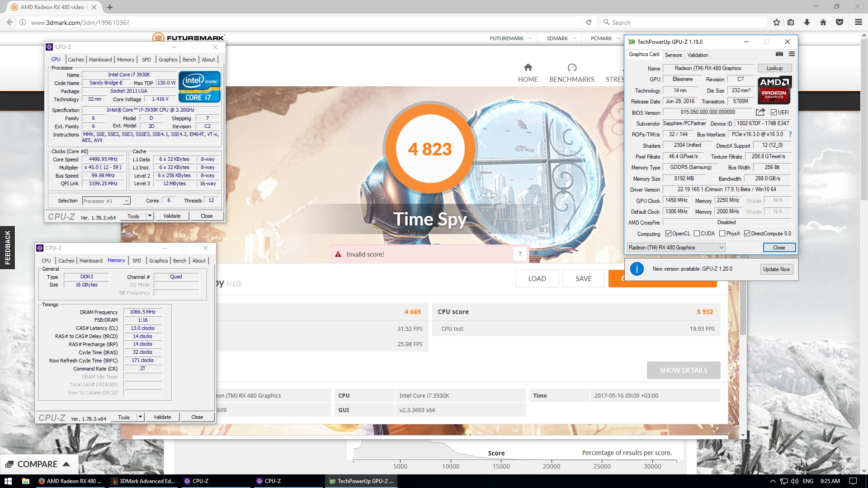This screenshot has height=488, width=868.
Task: Toggle the PhysX checkbox
Action: pyautogui.click(x=722, y=234)
